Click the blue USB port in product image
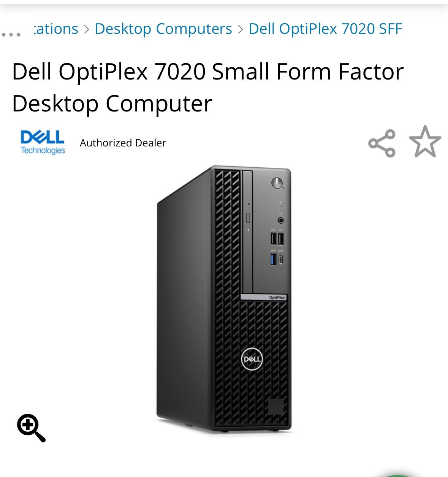 pyautogui.click(x=273, y=259)
